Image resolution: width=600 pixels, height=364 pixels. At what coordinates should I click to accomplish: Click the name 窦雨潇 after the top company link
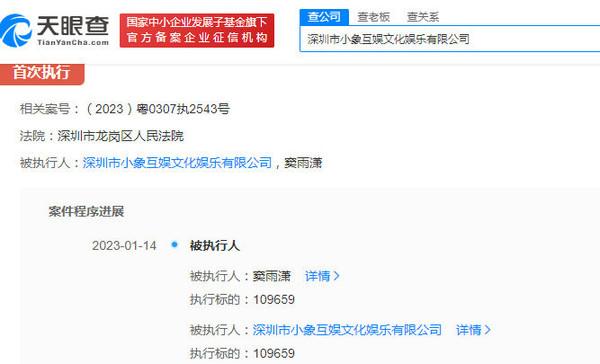pyautogui.click(x=303, y=163)
